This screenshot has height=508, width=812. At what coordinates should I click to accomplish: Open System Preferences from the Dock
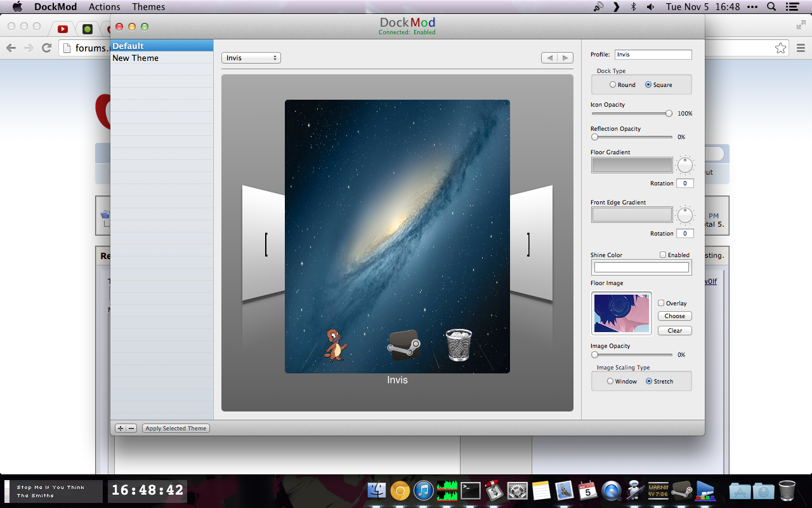(518, 491)
